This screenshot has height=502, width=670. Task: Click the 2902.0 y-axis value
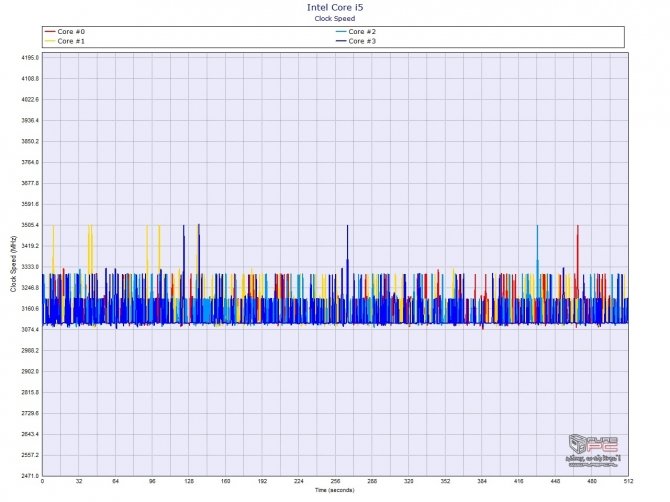pos(30,372)
